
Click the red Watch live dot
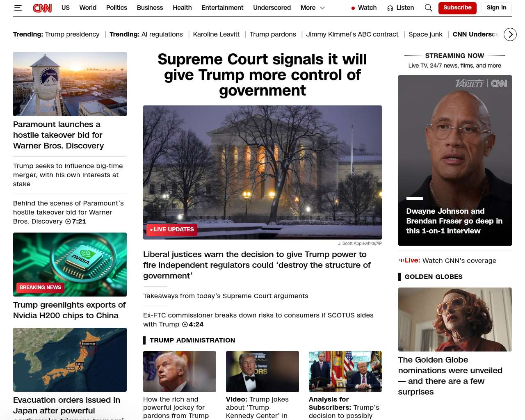pos(353,8)
